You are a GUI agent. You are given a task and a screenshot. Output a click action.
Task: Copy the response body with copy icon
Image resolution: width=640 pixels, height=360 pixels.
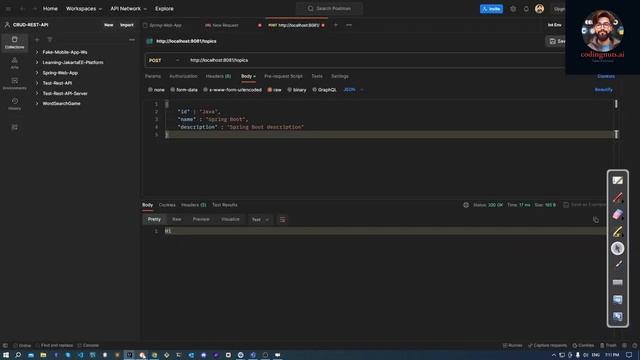pos(596,220)
